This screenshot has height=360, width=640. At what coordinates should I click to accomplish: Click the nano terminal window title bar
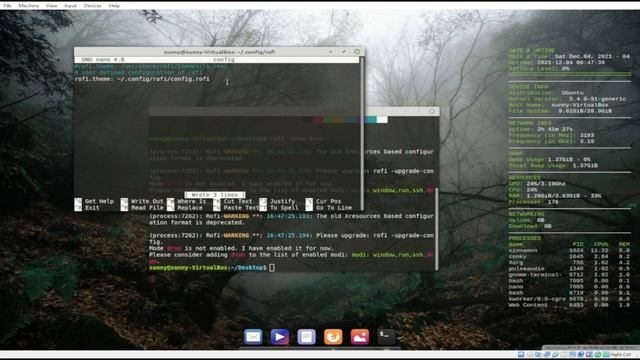(x=220, y=52)
